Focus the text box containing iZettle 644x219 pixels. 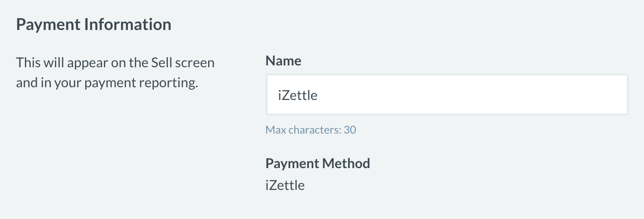(x=447, y=95)
